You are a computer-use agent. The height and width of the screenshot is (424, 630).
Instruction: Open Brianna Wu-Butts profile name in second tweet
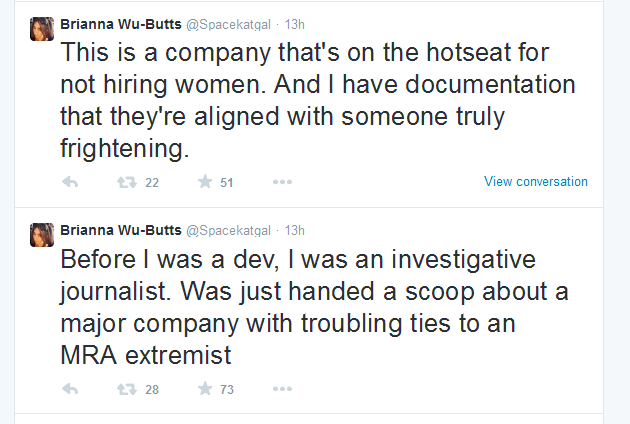click(x=121, y=230)
